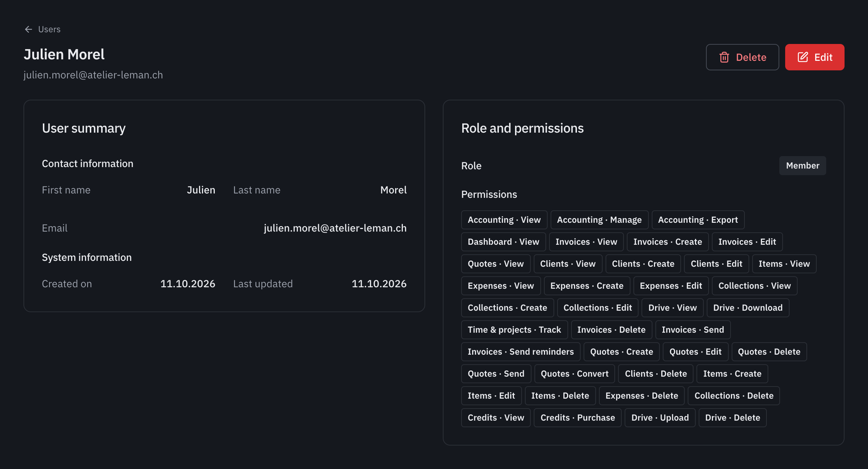Click the Credits · View permission tag
The image size is (868, 469).
click(496, 418)
